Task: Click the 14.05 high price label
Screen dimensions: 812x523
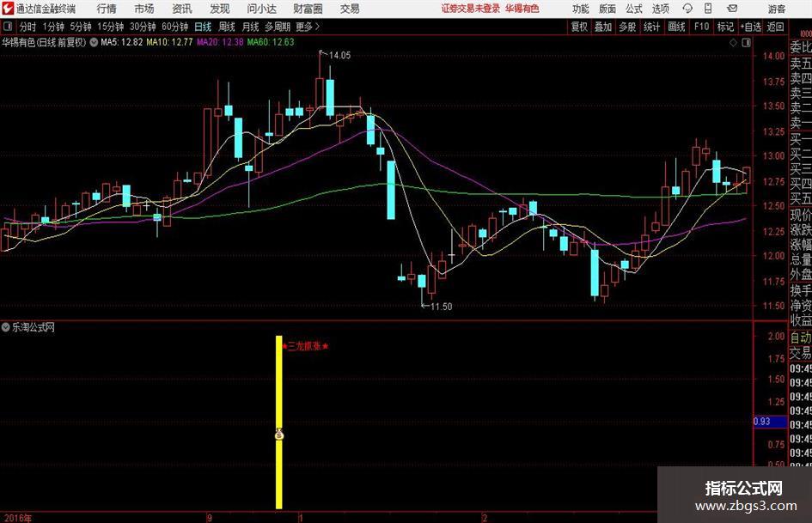Action: coord(339,56)
